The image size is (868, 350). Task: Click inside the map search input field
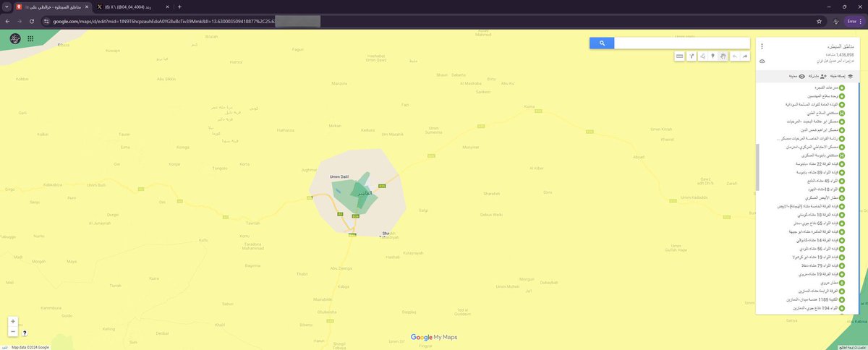pos(681,43)
